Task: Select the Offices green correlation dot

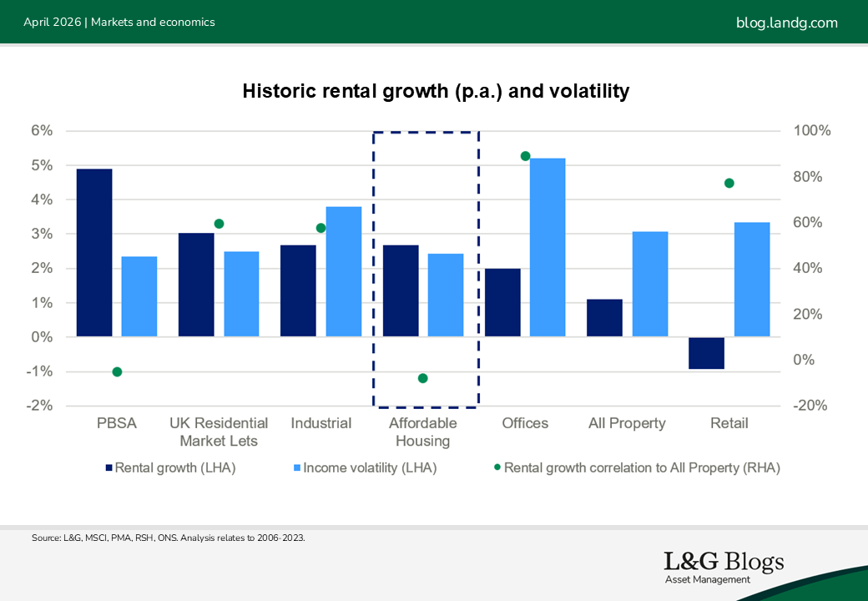Action: [525, 156]
